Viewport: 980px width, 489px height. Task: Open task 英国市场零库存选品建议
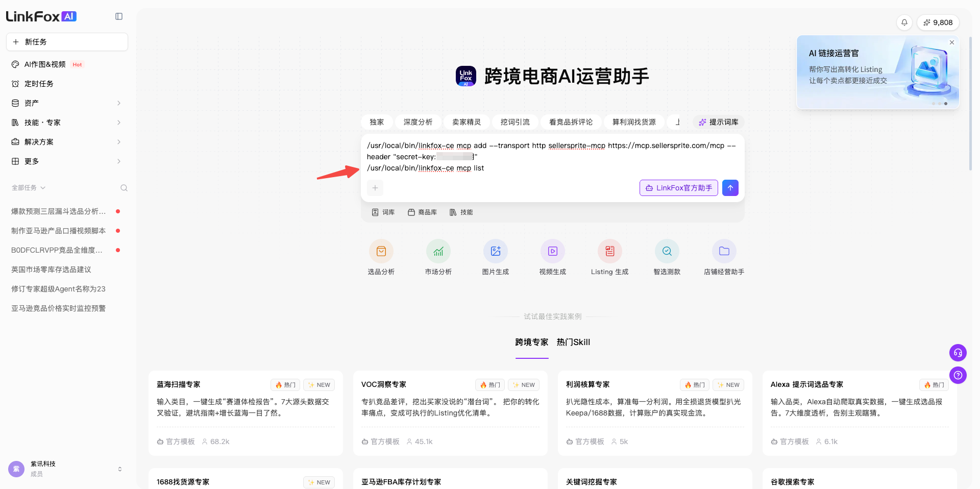[x=67, y=270]
